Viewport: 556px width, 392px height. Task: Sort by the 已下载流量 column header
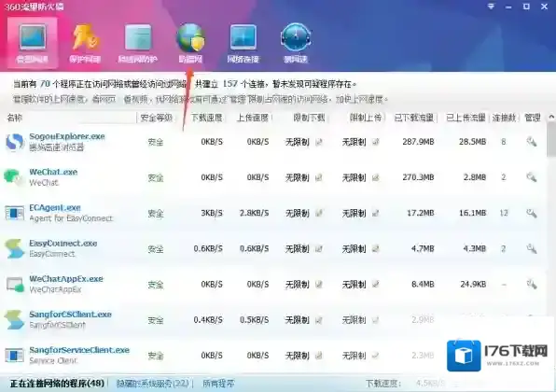click(414, 118)
